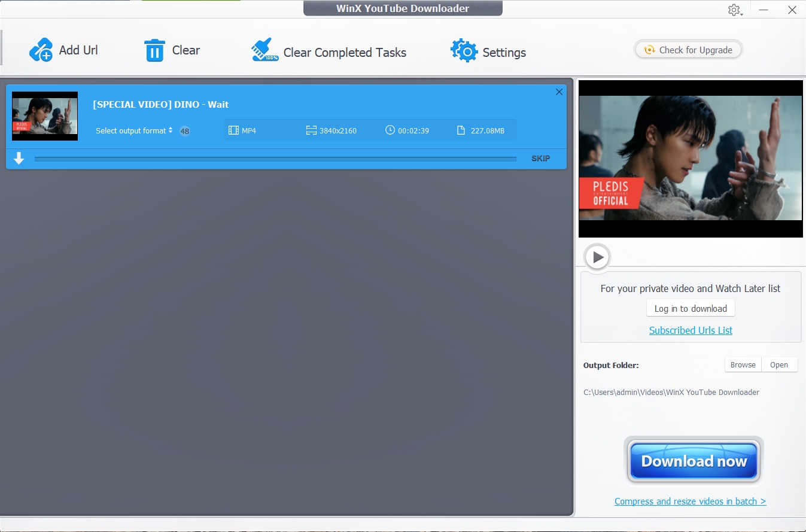Image resolution: width=806 pixels, height=532 pixels.
Task: Browse for a new output folder
Action: pyautogui.click(x=743, y=365)
